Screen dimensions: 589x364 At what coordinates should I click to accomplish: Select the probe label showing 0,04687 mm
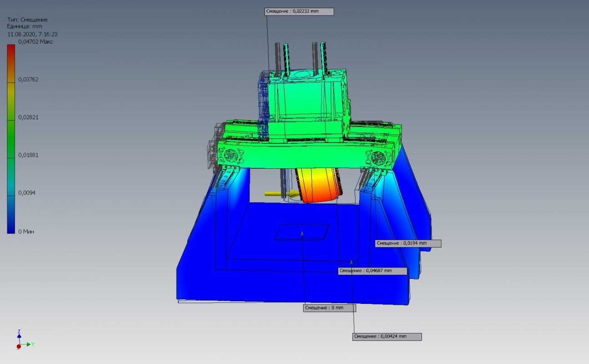[372, 271]
